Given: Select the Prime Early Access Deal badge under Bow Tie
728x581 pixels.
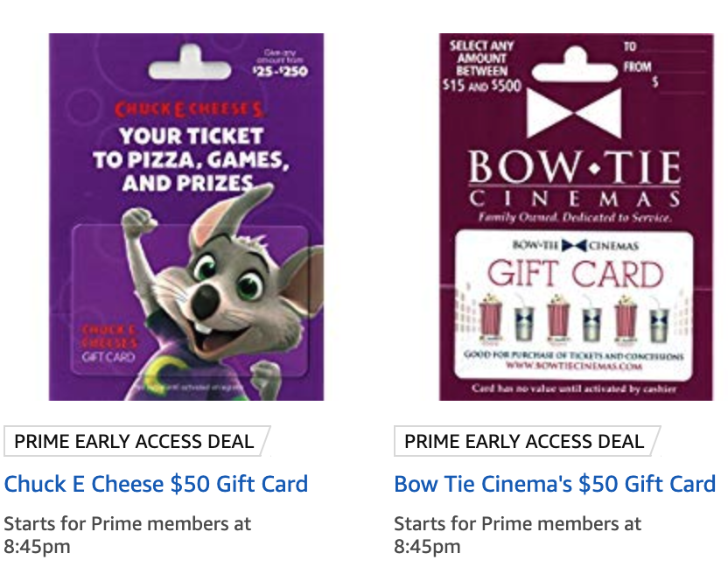Looking at the screenshot, I should click(x=527, y=441).
